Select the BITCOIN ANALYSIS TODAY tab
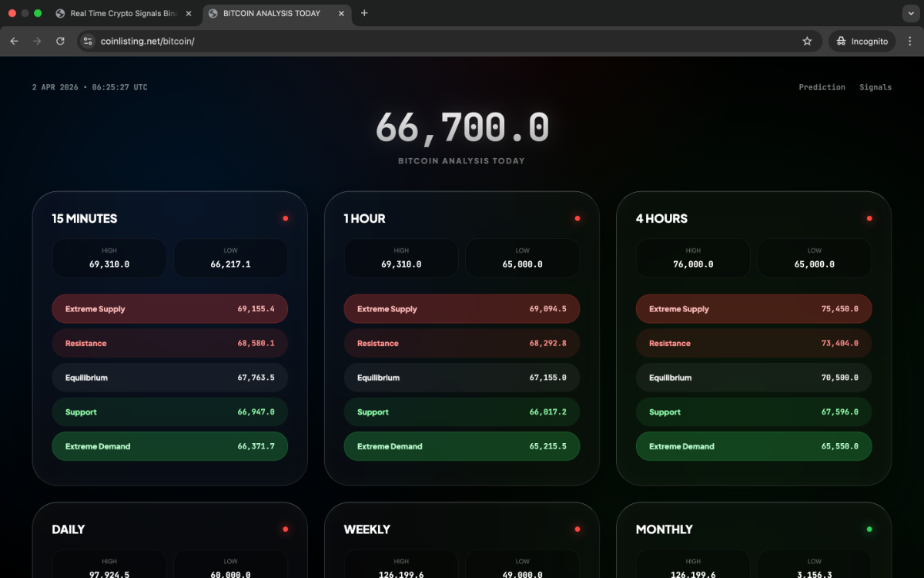924x578 pixels. (270, 13)
